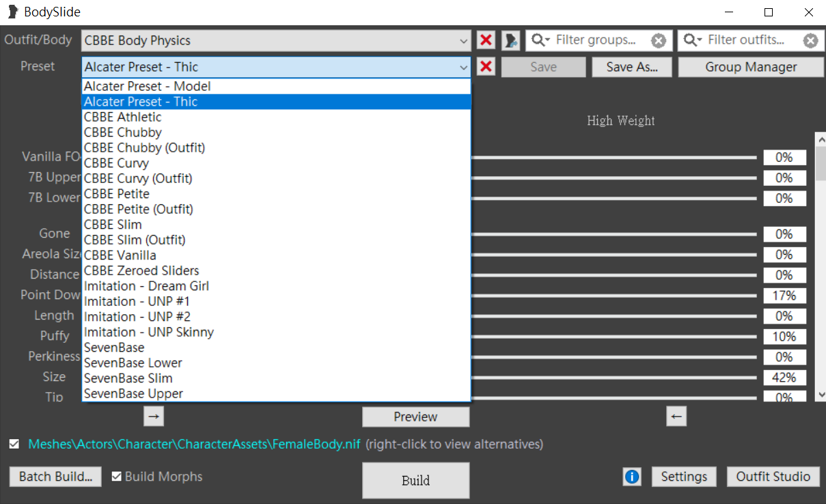826x504 pixels.
Task: Pick CBBE Chubby (Outfit) preset
Action: coord(277,148)
